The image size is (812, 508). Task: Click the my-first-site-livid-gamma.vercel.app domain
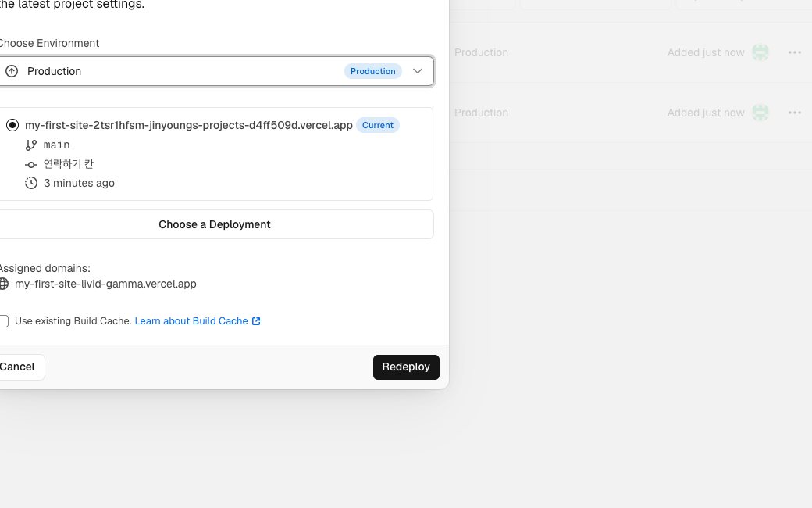point(105,284)
